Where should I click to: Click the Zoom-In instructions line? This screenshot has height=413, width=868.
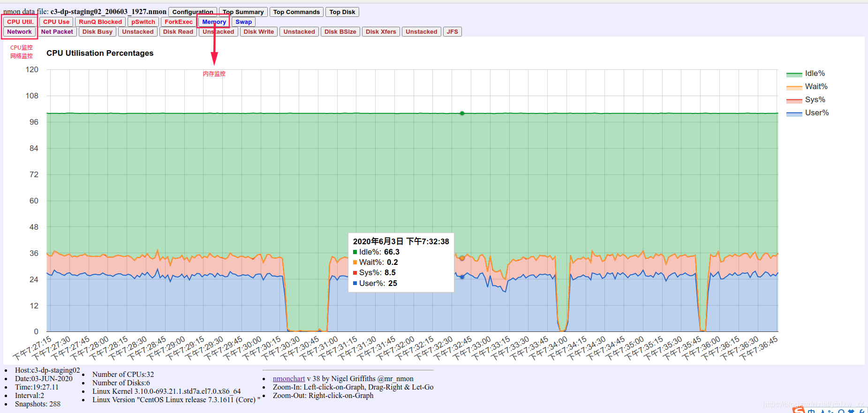tap(353, 387)
